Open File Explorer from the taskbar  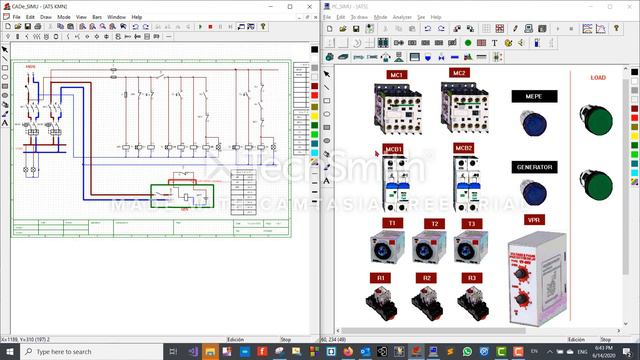coord(210,351)
